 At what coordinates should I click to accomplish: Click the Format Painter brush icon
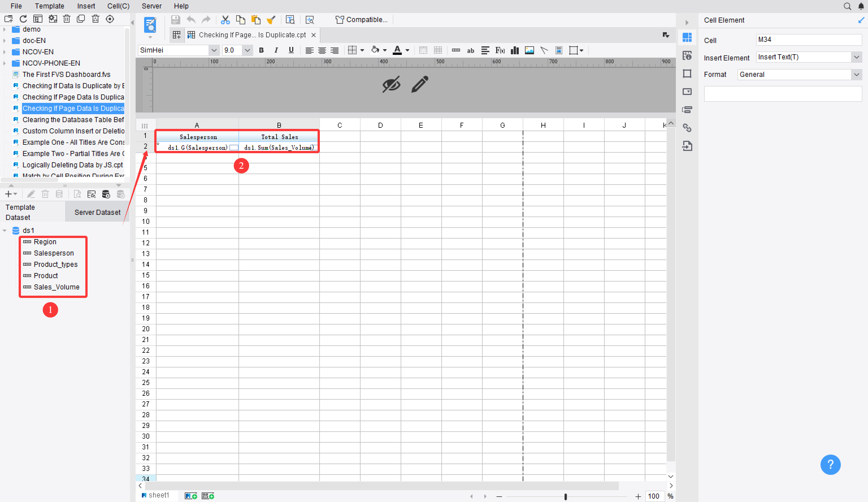coord(271,20)
